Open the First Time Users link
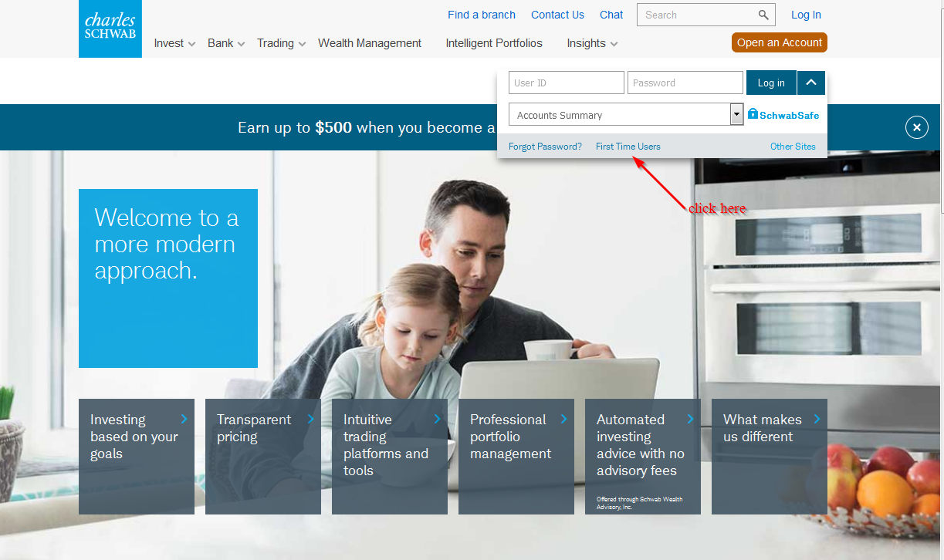This screenshot has width=944, height=560. pyautogui.click(x=628, y=147)
